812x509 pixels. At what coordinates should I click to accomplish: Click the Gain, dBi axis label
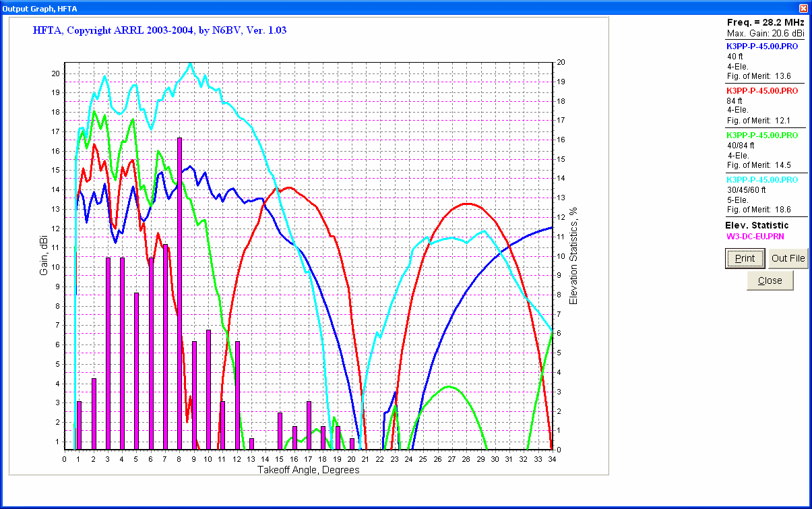coord(44,255)
